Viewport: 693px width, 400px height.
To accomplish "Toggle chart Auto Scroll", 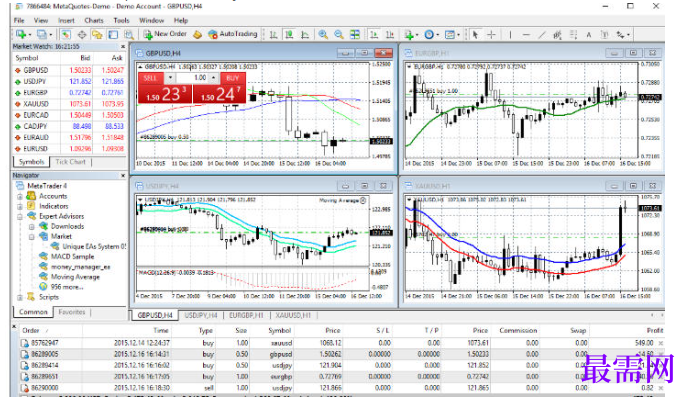I will click(374, 34).
